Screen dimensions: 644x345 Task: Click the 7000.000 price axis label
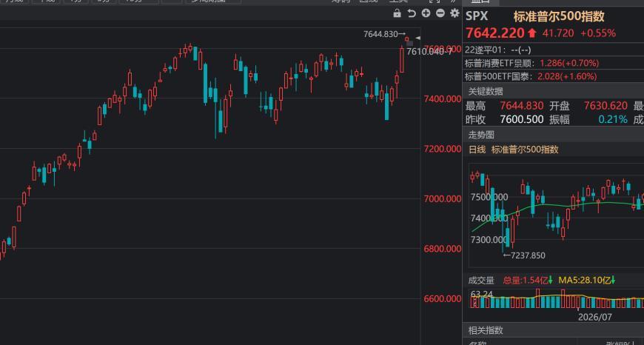(443, 199)
